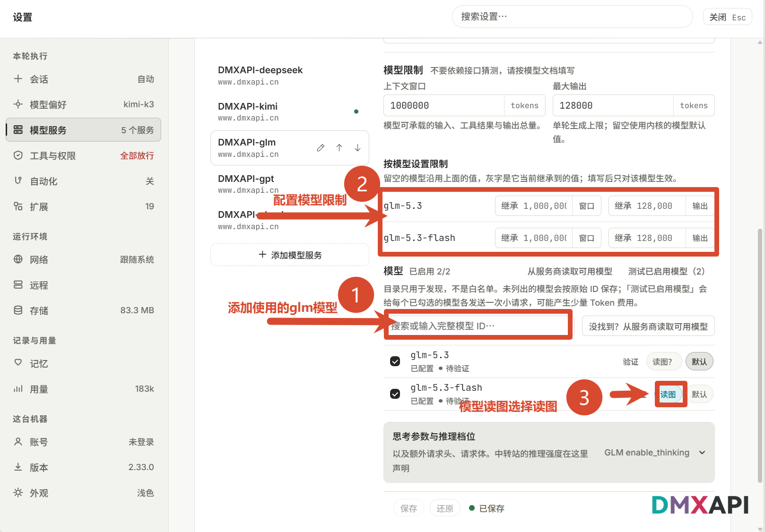The height and width of the screenshot is (532, 765).
Task: Click 默认 for glm-5.3
Action: [699, 361]
